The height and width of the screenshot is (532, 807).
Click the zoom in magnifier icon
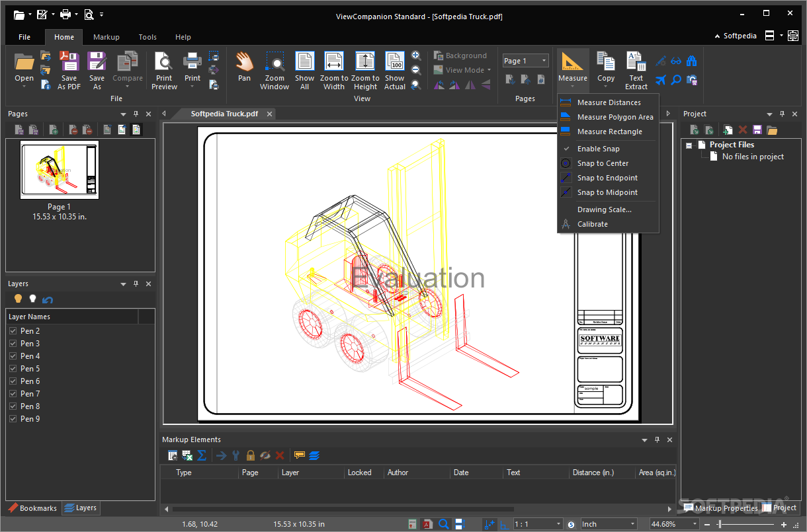pyautogui.click(x=416, y=56)
